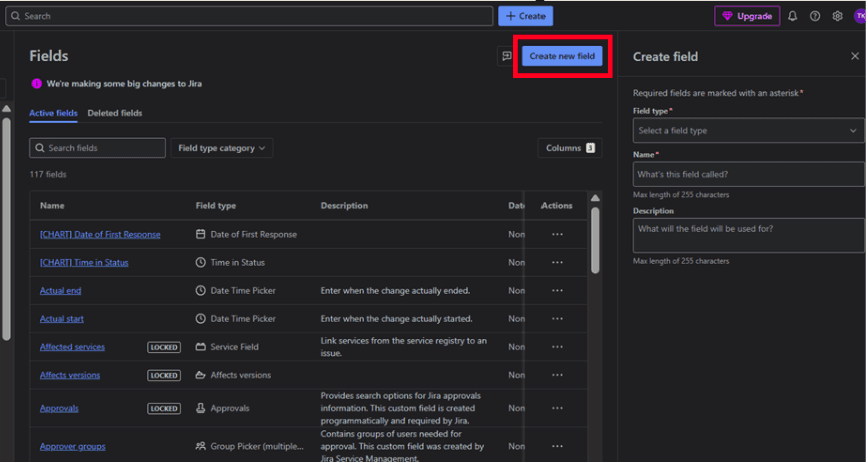868x463 pixels.
Task: Open the Select a field type dropdown
Action: tap(748, 131)
